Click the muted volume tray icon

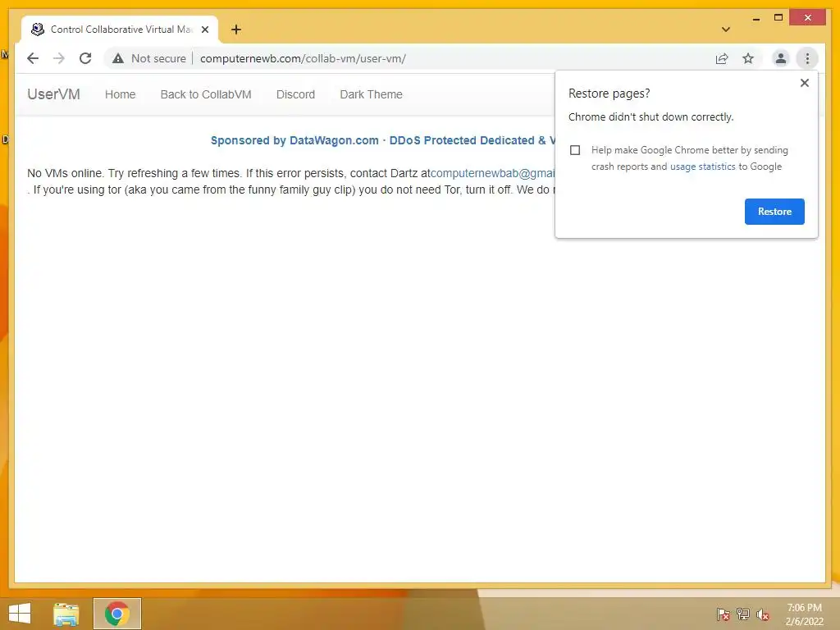[x=762, y=614]
